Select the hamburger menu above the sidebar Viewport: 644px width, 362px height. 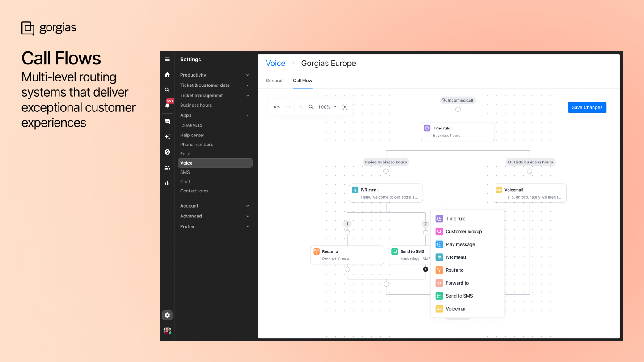pos(167,59)
